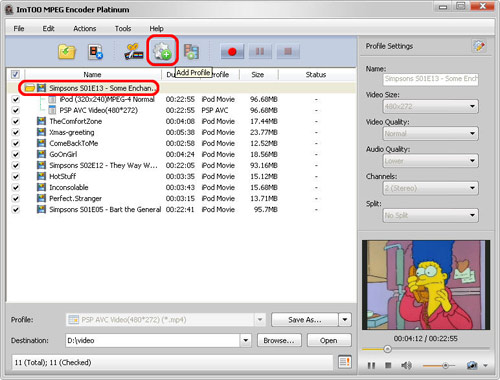Uncheck the Simpsons S02E12 checkbox
The width and height of the screenshot is (500, 380).
pyautogui.click(x=16, y=165)
